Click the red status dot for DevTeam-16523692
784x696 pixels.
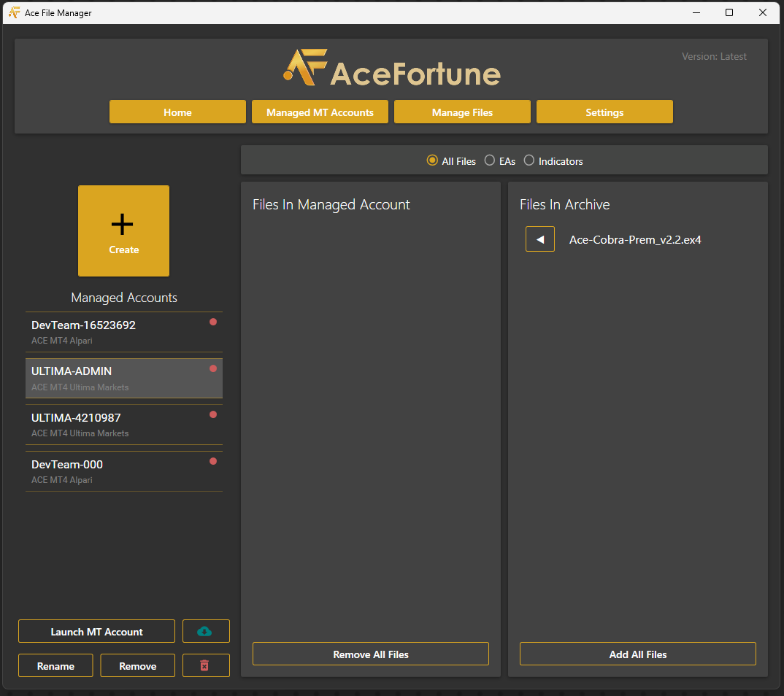pyautogui.click(x=213, y=322)
